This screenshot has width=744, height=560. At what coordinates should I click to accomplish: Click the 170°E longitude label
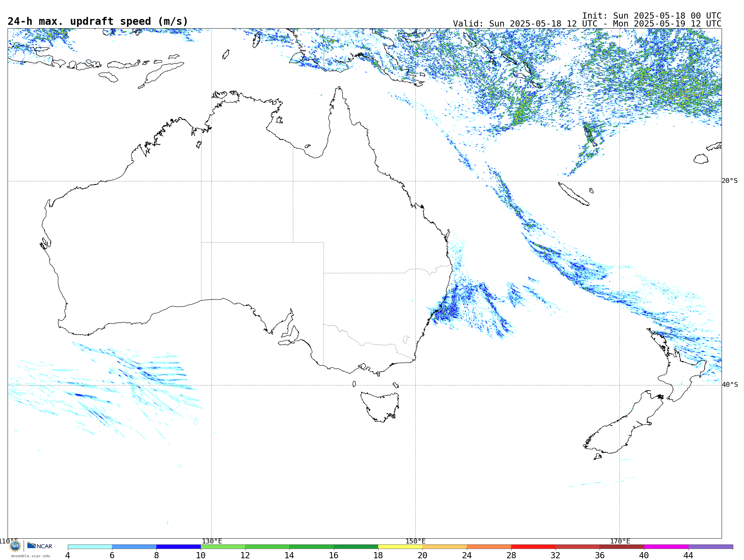pos(620,541)
